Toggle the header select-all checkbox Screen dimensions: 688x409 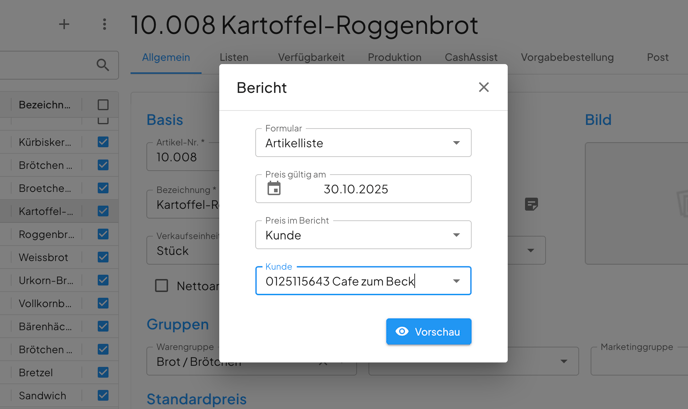click(x=103, y=104)
